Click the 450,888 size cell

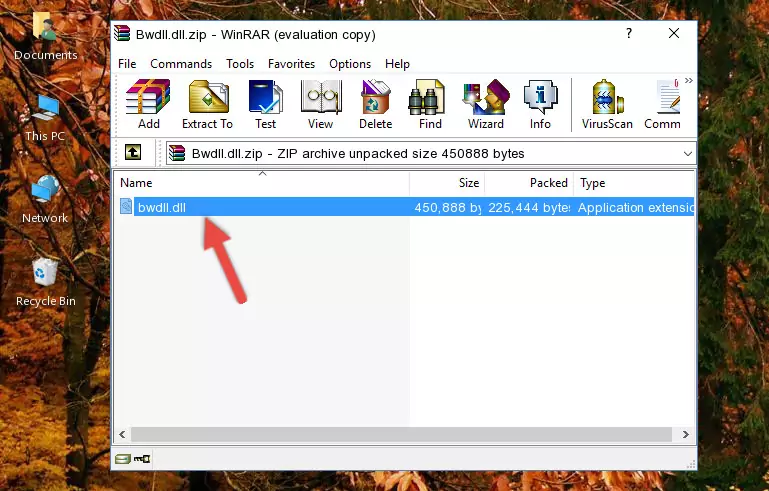447,207
